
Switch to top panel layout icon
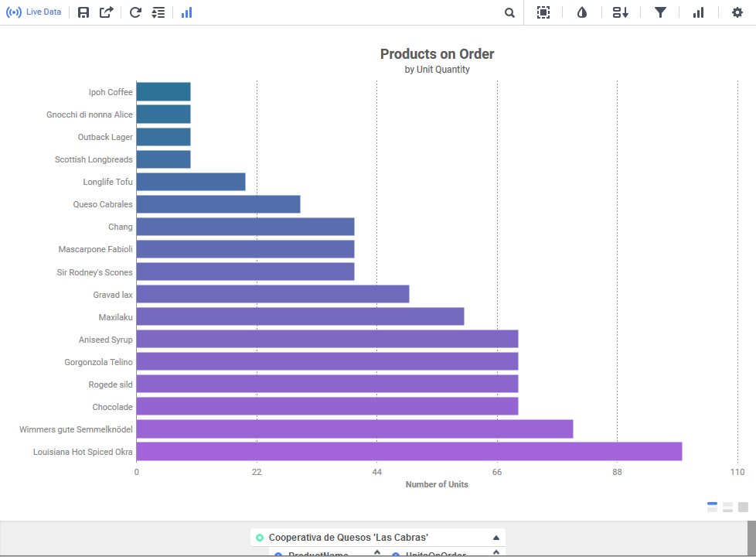click(712, 507)
